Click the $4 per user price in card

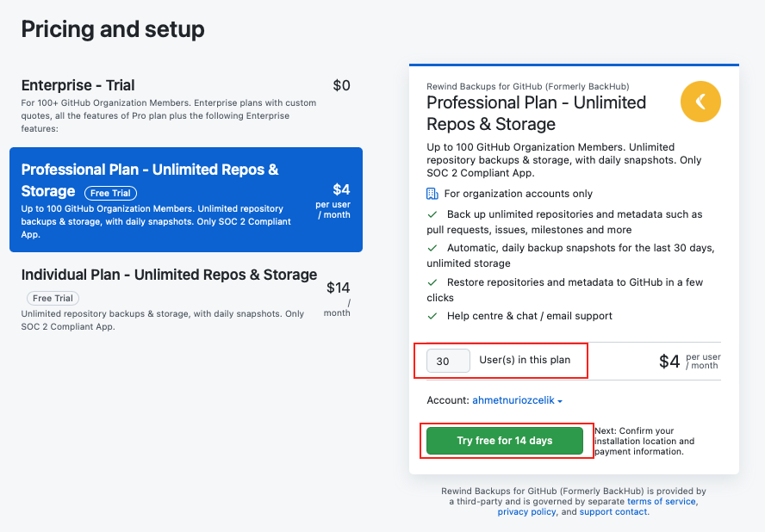point(689,362)
